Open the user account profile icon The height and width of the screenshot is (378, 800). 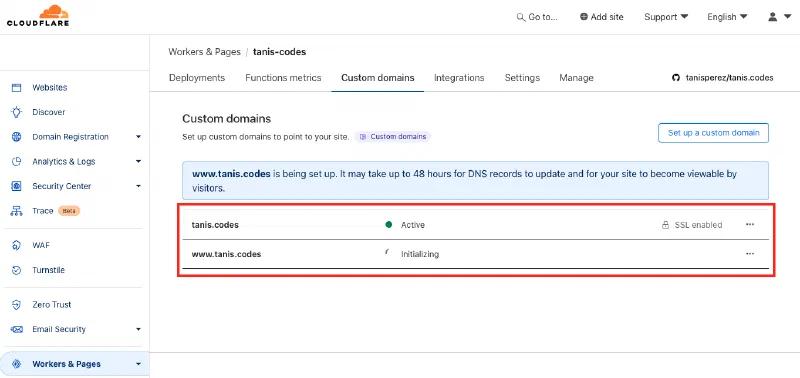[x=772, y=17]
